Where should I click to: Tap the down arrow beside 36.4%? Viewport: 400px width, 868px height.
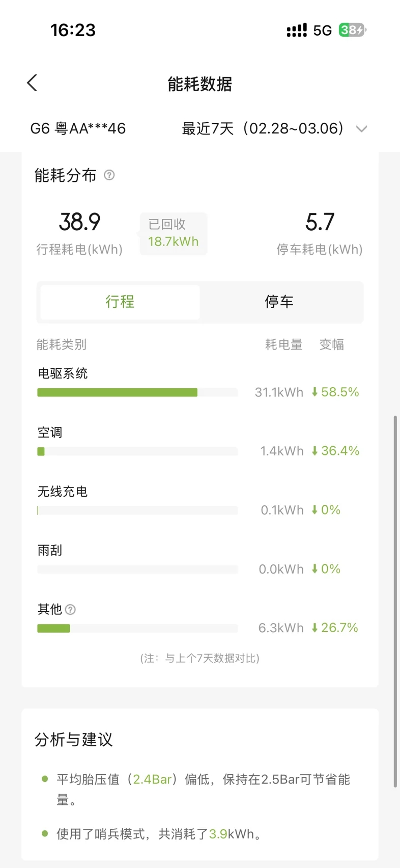click(315, 451)
